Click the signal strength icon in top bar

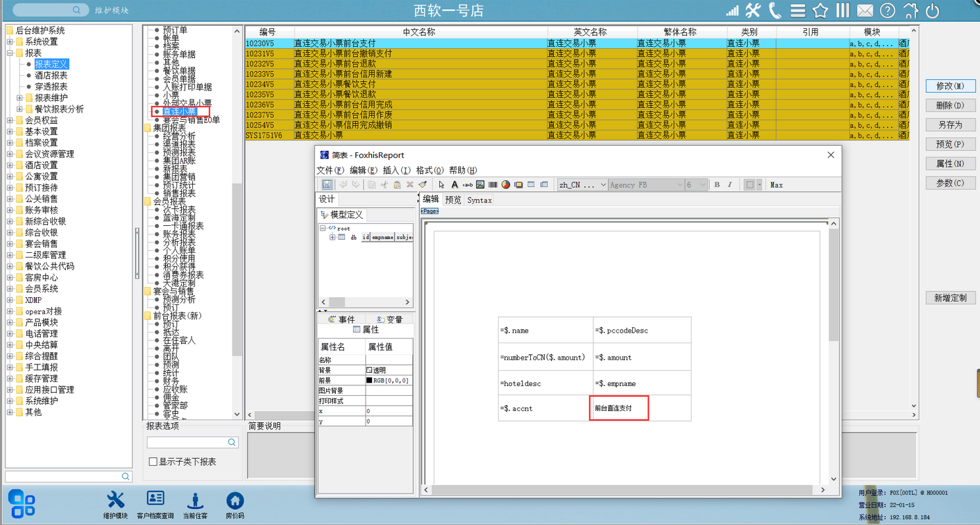[x=732, y=11]
